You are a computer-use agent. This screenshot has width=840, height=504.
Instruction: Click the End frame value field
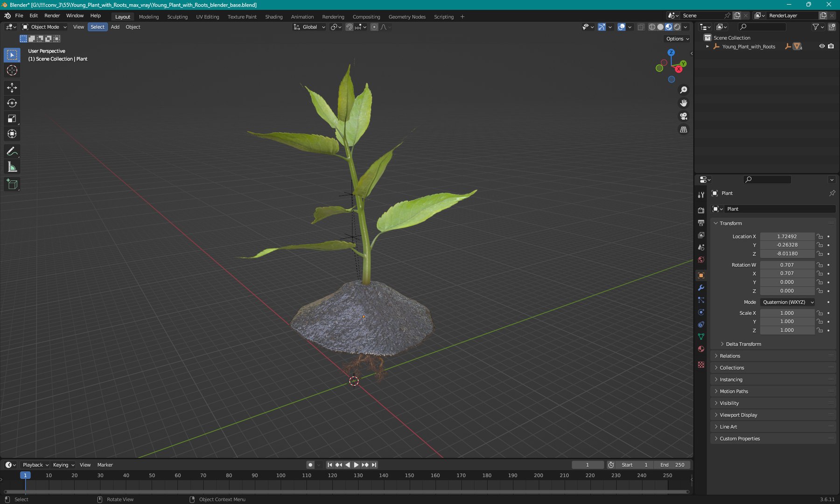pos(672,465)
